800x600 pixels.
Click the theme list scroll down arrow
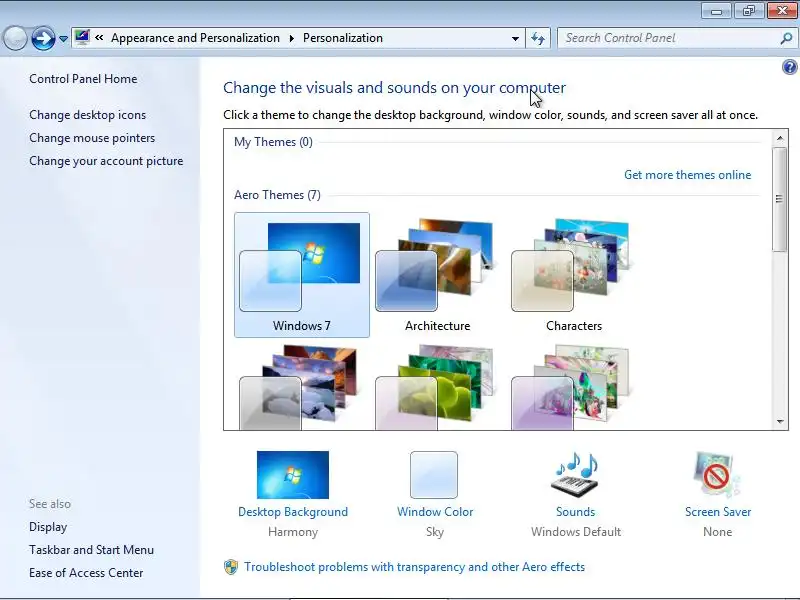tap(780, 421)
